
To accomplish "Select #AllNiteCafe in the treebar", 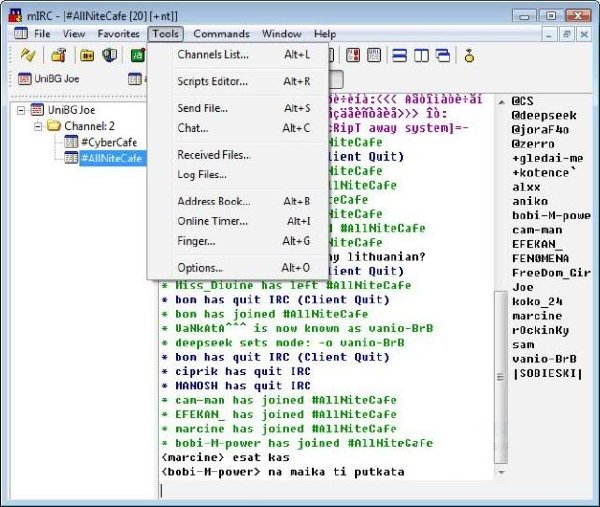I will tap(111, 158).
